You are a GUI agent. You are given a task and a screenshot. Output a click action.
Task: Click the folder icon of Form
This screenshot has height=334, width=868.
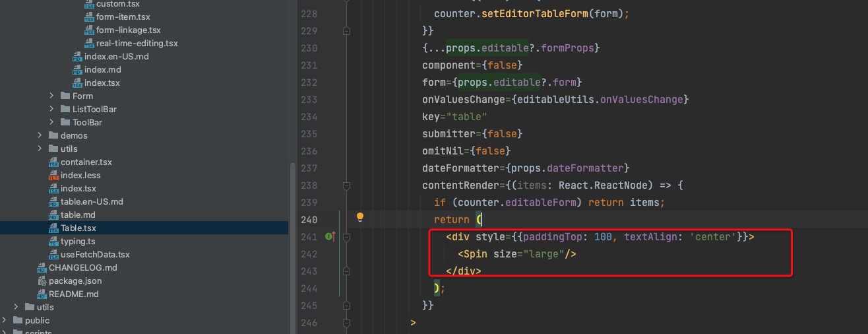[65, 96]
